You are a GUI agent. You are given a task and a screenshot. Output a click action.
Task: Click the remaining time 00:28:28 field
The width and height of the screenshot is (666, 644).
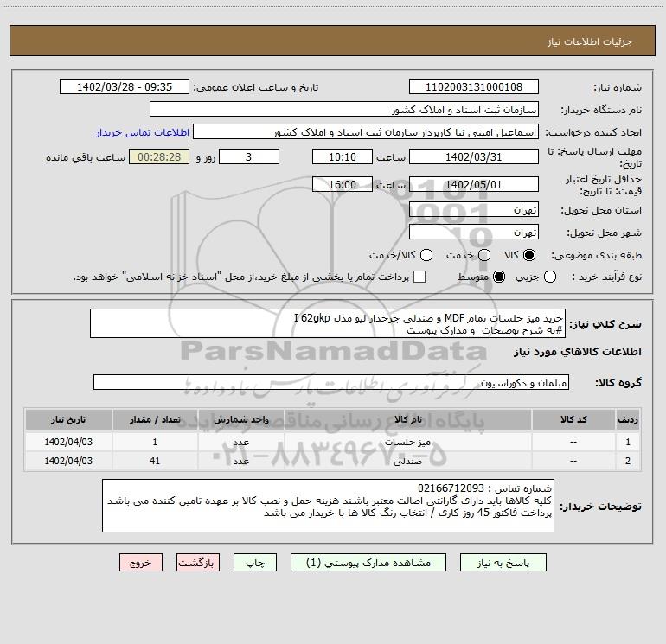click(x=159, y=156)
